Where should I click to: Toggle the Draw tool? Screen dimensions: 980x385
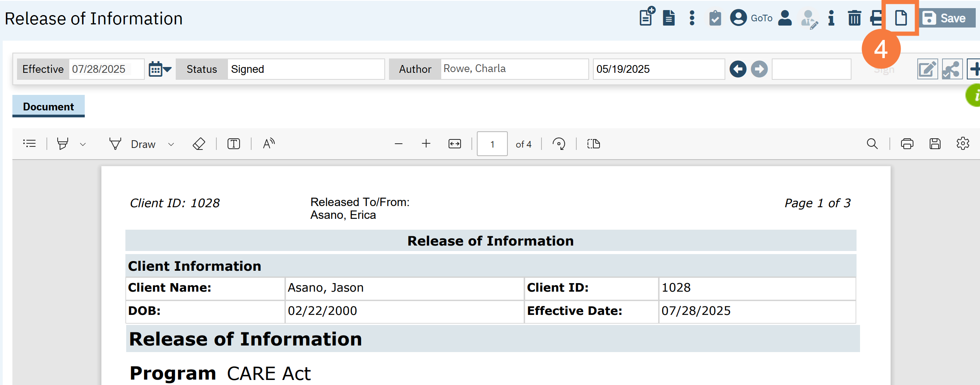pyautogui.click(x=132, y=144)
